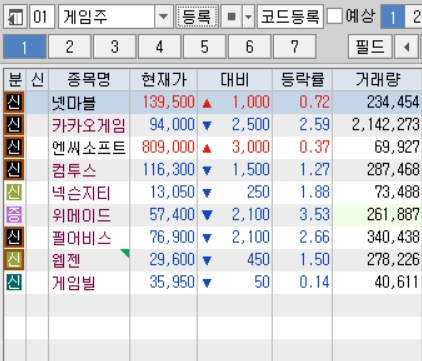Click the blue down arrow in 위메이드 row
Viewport: 422px width, 361px height.
click(207, 215)
